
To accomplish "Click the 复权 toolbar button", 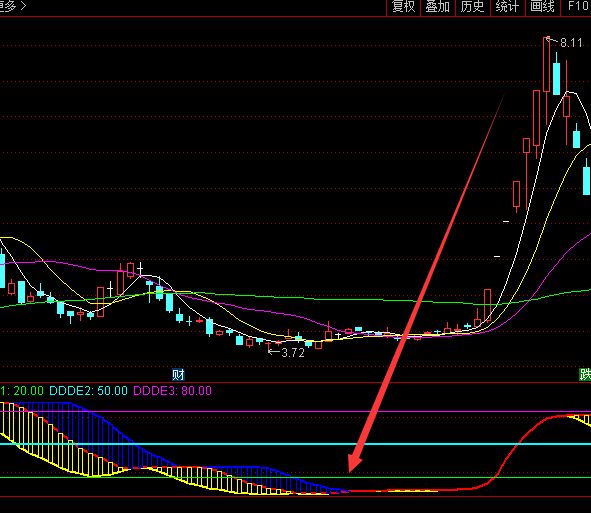I will [x=403, y=7].
